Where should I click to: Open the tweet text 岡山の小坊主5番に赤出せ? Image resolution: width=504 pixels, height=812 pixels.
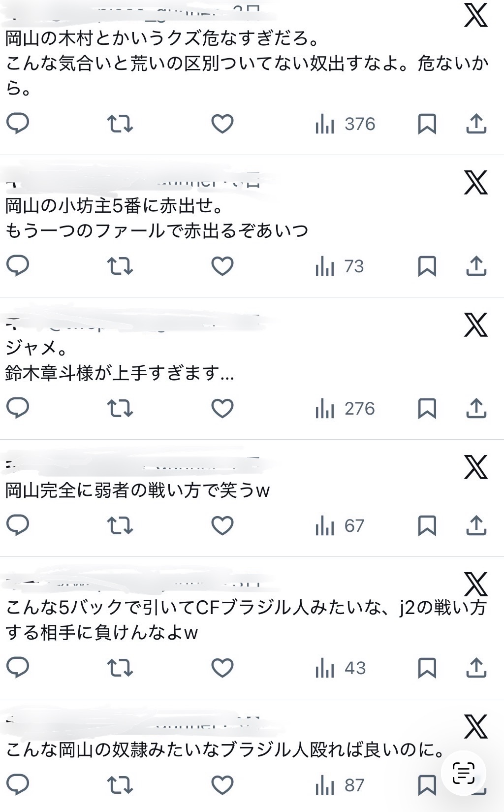coord(115,205)
